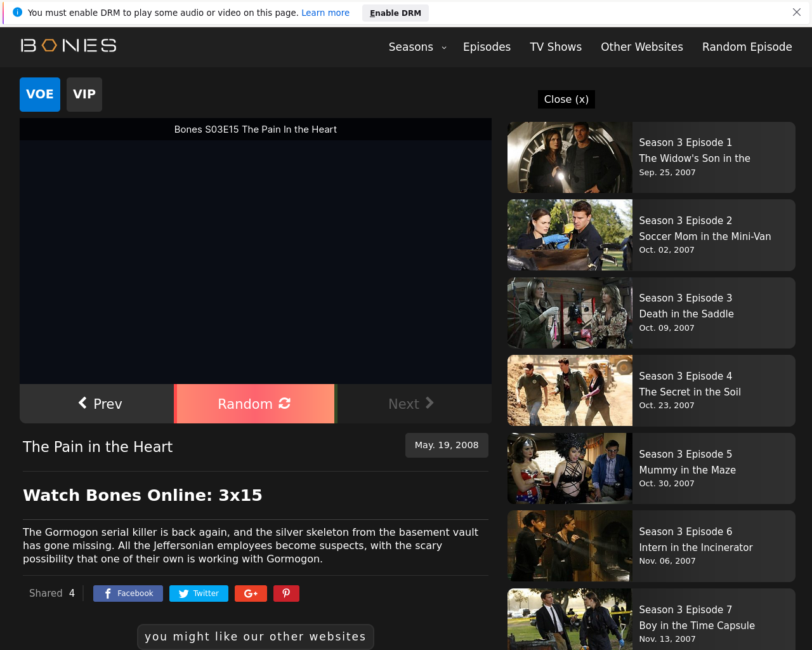Viewport: 812px width, 650px height.
Task: Open Season 3 Episode 2 thumbnail
Action: coord(570,235)
